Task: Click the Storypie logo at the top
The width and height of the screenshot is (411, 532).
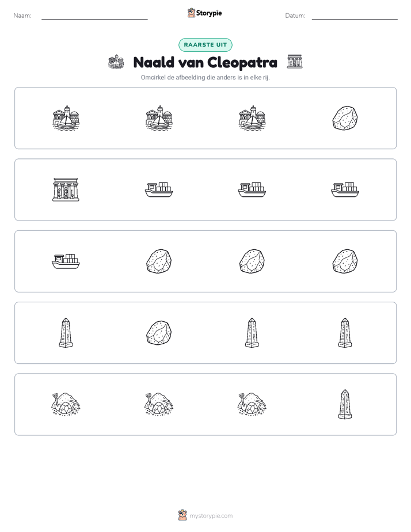Action: [205, 13]
